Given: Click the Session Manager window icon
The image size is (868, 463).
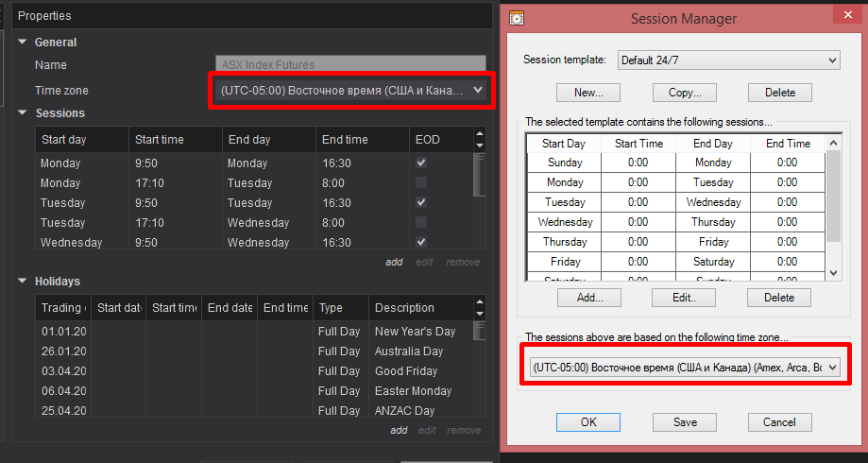Looking at the screenshot, I should (x=516, y=18).
